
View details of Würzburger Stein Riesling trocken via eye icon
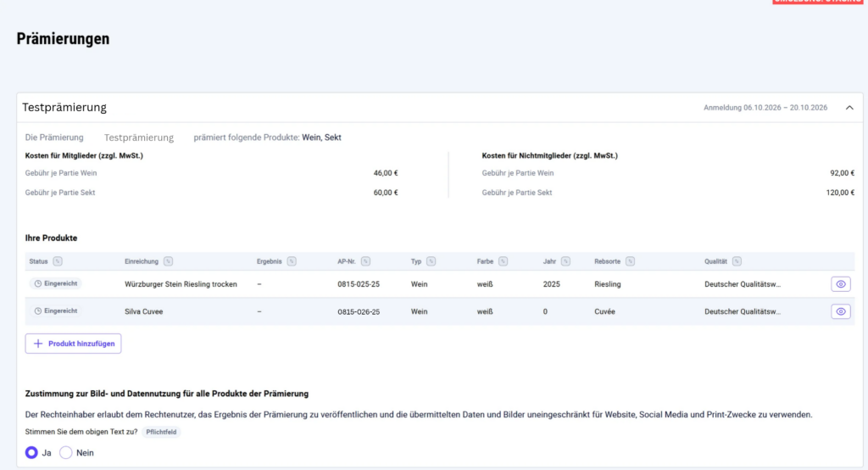tap(840, 283)
